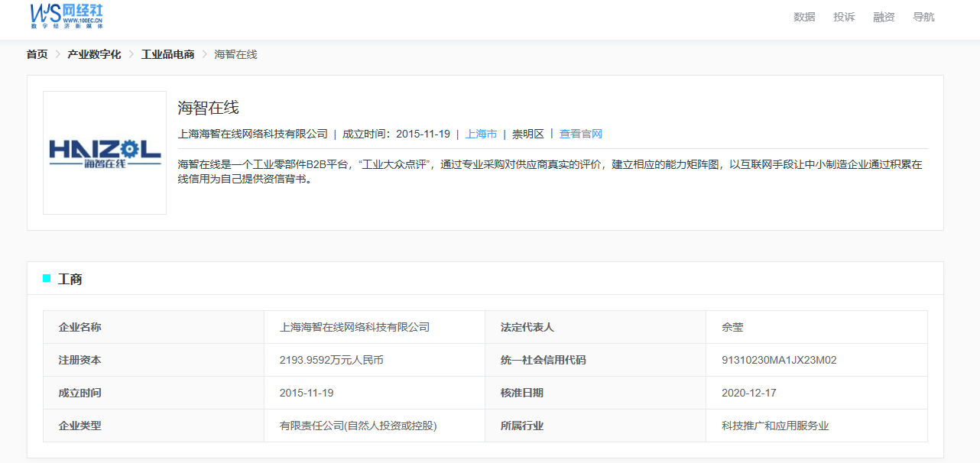Click 上海海智在线网络科技有限公司 table cell
This screenshot has height=463, width=980.
click(x=375, y=327)
